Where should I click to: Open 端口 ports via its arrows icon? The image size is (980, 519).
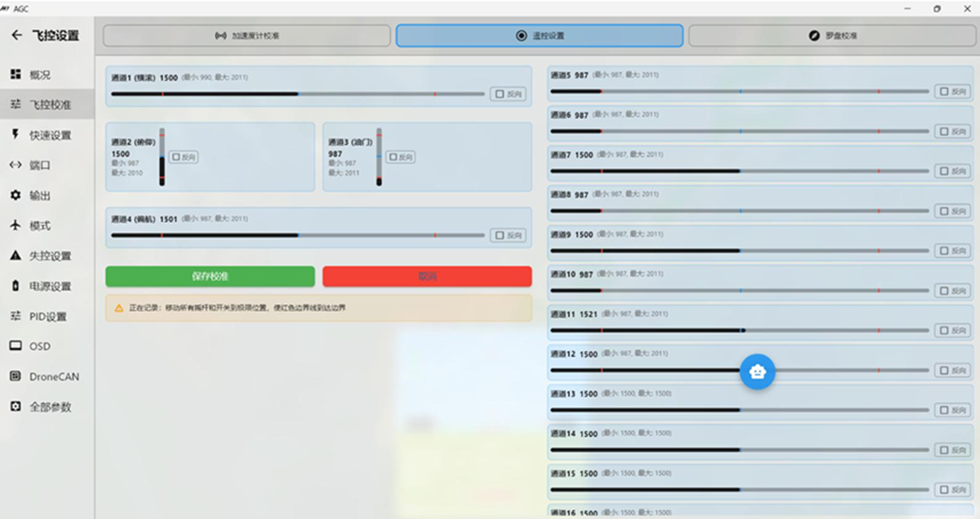tap(15, 165)
